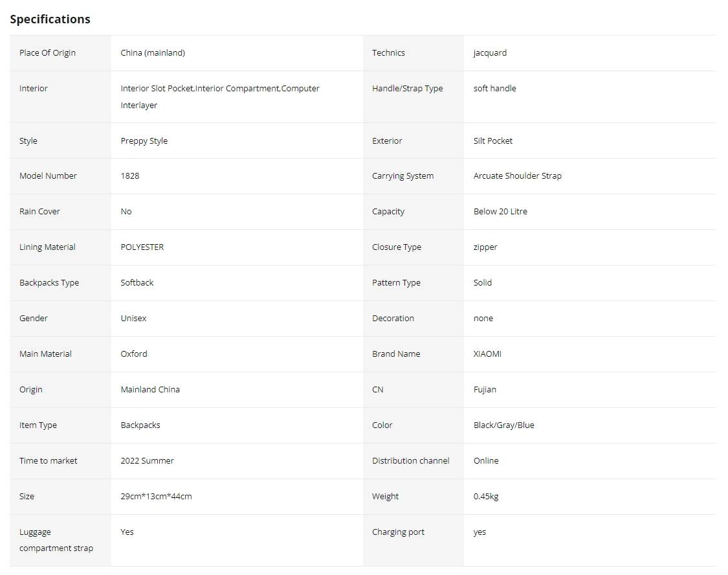Select the zipper closure type value
The height and width of the screenshot is (575, 728).
(485, 247)
